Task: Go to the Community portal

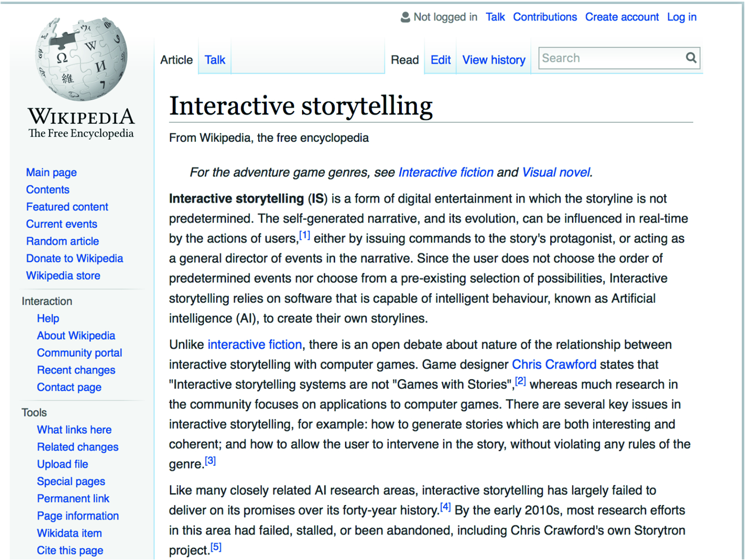Action: tap(80, 353)
